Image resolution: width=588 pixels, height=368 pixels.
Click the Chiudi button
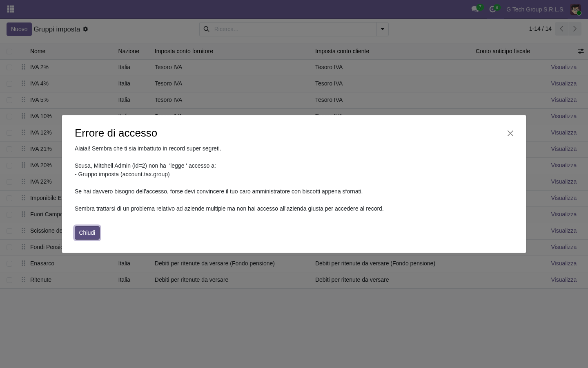pos(87,233)
